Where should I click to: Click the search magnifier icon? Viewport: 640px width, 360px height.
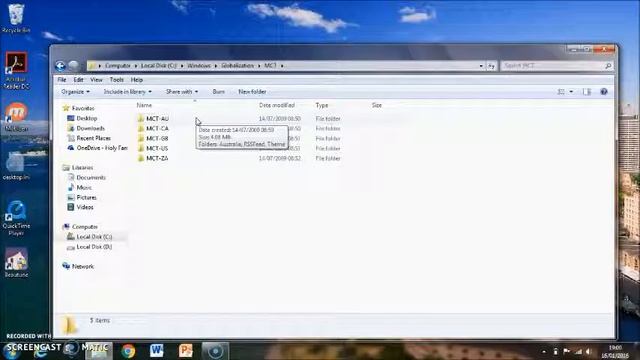[x=608, y=66]
